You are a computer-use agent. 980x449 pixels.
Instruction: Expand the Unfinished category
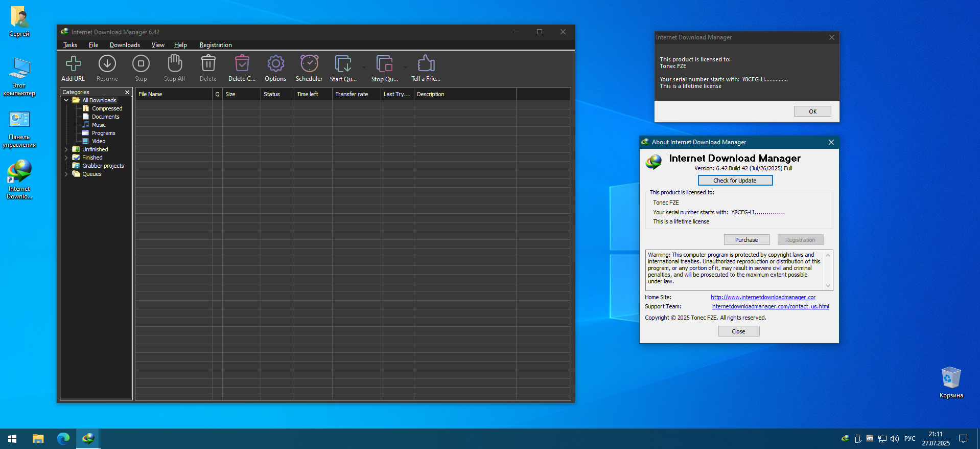[66, 149]
